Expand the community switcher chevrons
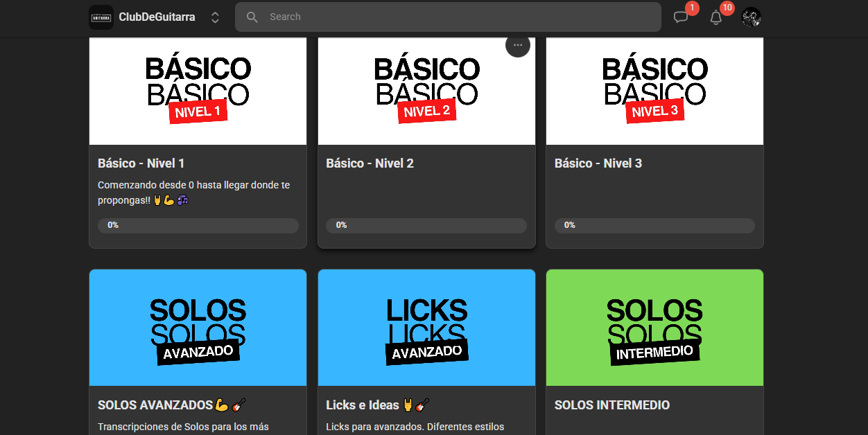Viewport: 868px width, 435px height. (215, 17)
